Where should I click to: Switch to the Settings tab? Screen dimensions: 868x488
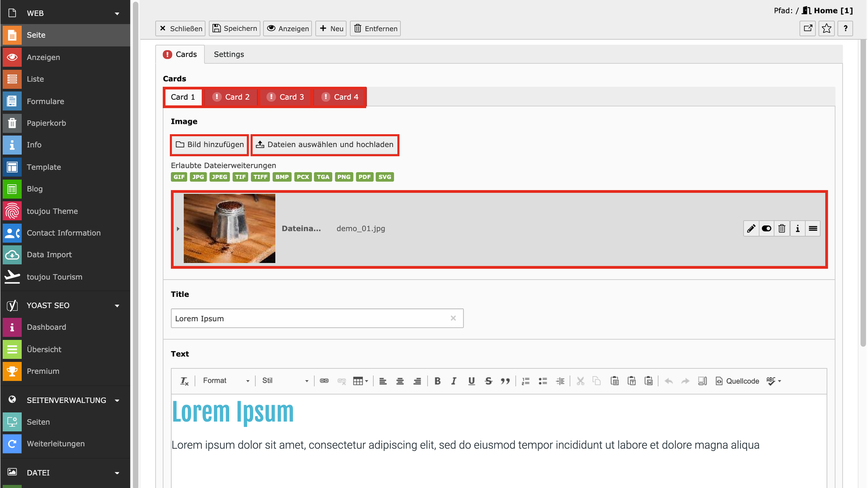(229, 54)
